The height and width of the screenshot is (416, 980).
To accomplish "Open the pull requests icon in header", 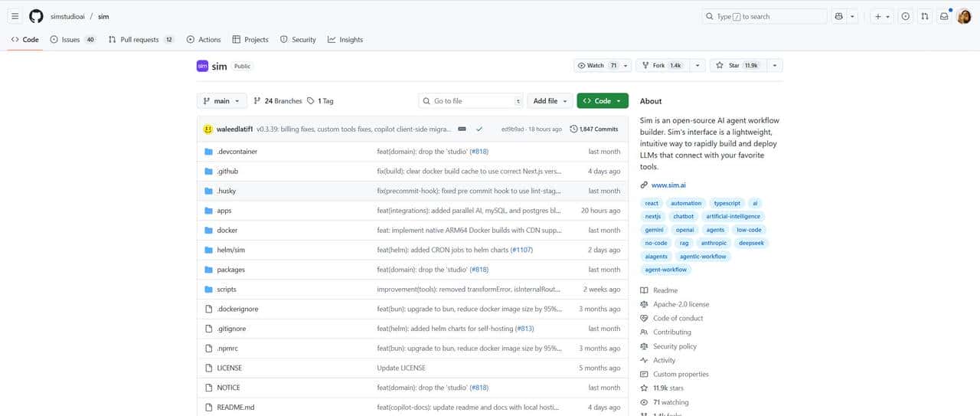I will [925, 16].
